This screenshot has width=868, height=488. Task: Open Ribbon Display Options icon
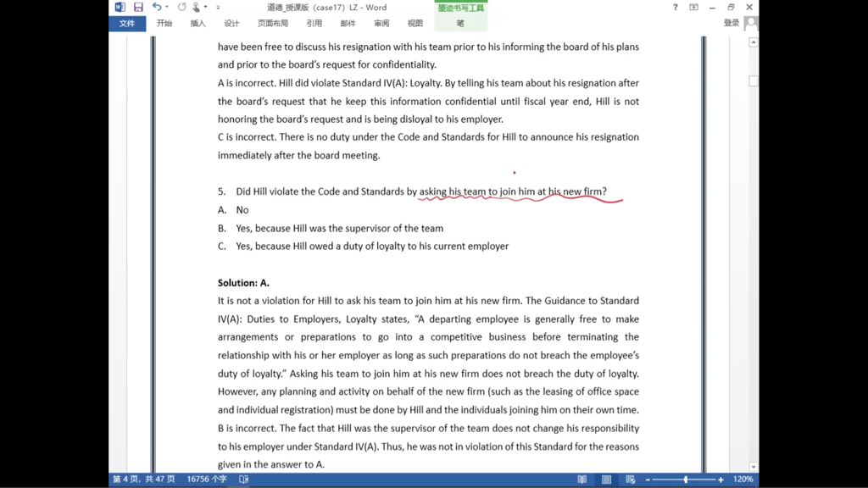pyautogui.click(x=693, y=7)
